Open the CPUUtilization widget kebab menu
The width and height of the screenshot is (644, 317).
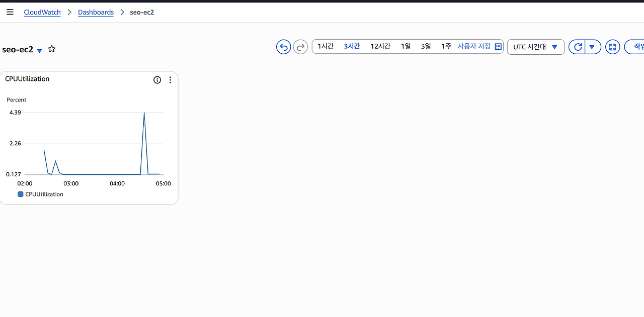(170, 79)
